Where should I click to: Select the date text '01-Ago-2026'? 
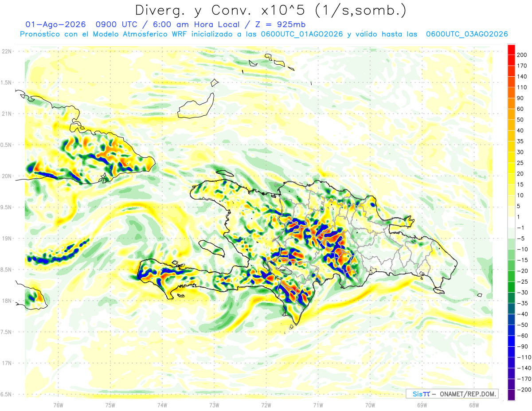click(55, 24)
